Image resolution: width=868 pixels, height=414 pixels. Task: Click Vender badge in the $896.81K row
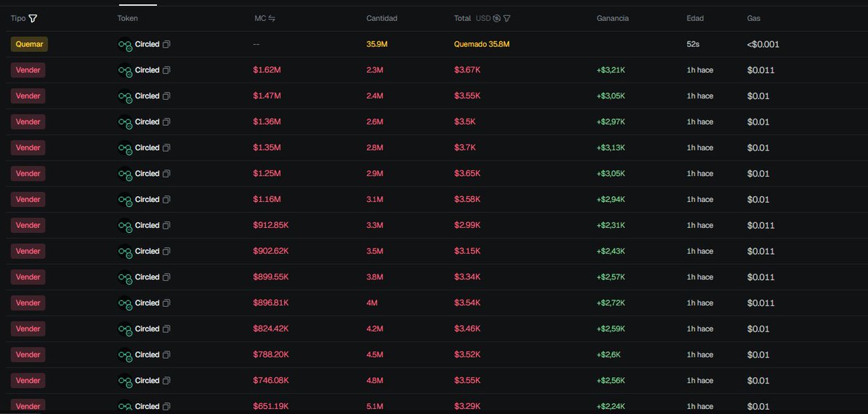click(28, 303)
